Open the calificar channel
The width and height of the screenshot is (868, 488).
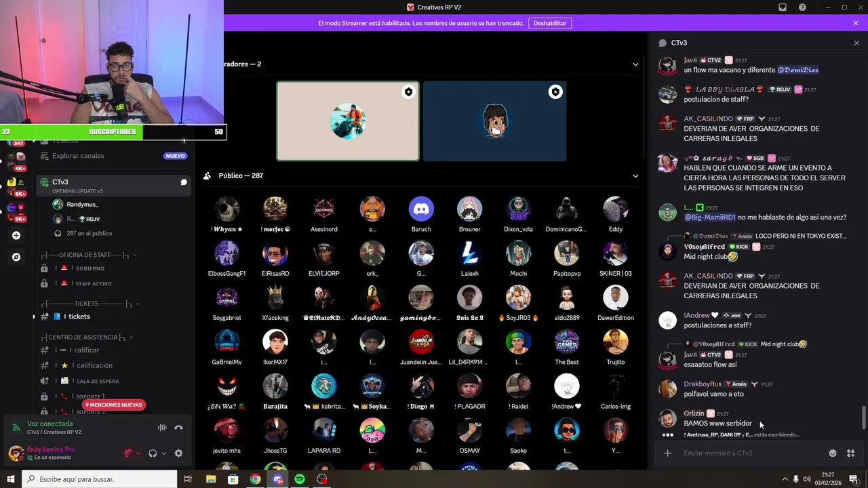pos(113,350)
